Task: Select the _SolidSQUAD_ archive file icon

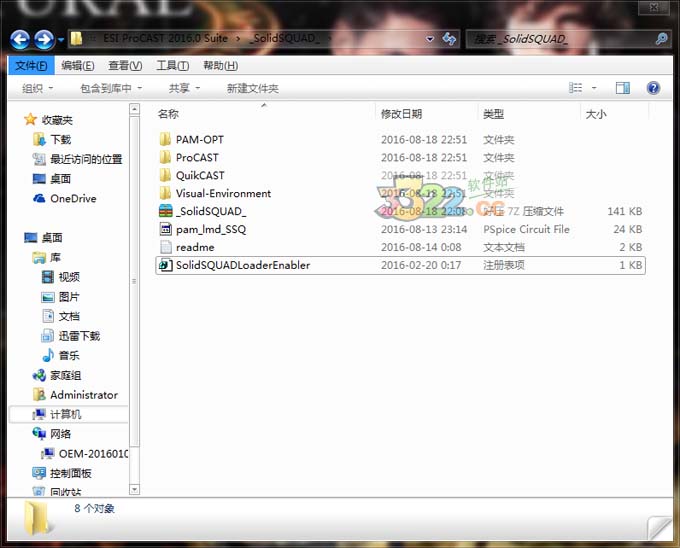Action: [x=166, y=211]
